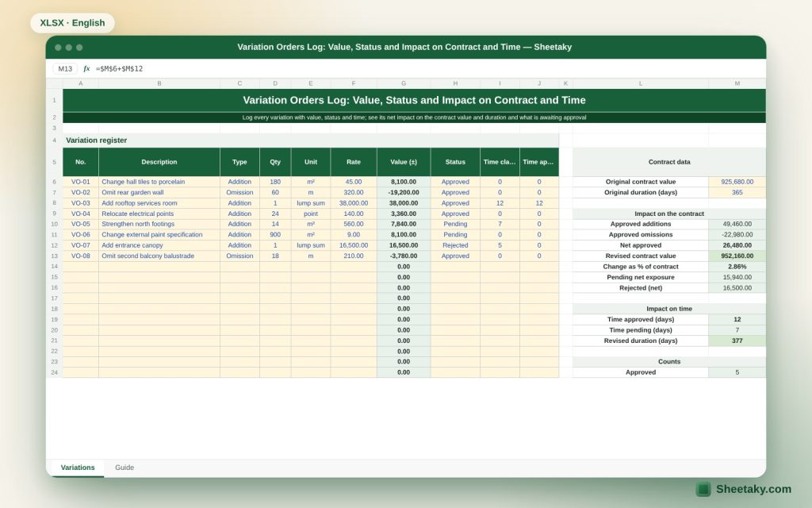The height and width of the screenshot is (508, 812).
Task: Select cell 'Change hall tiles to porcelain'
Action: click(159, 182)
